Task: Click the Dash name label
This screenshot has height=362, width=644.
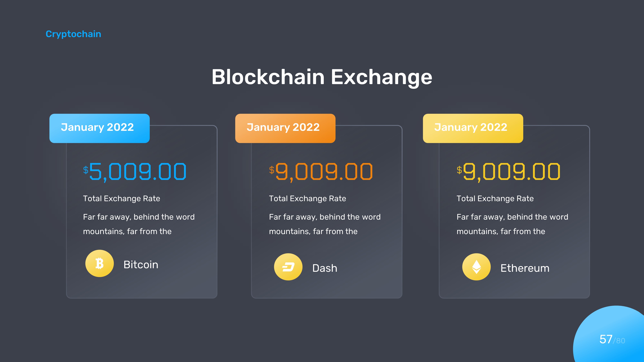Action: click(x=325, y=268)
